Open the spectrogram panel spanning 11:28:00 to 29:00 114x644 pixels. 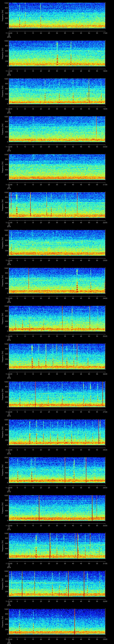point(57,470)
